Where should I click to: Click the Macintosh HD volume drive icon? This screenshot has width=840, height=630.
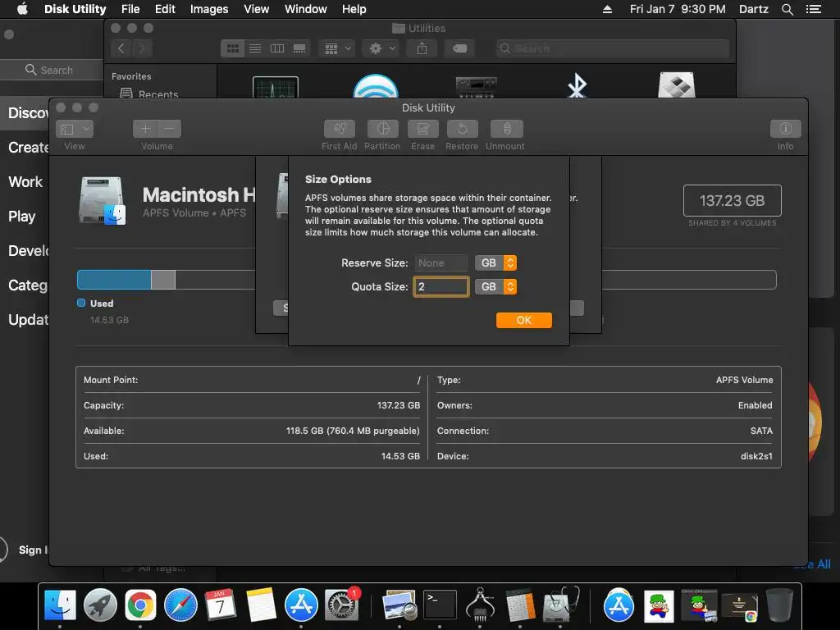102,200
